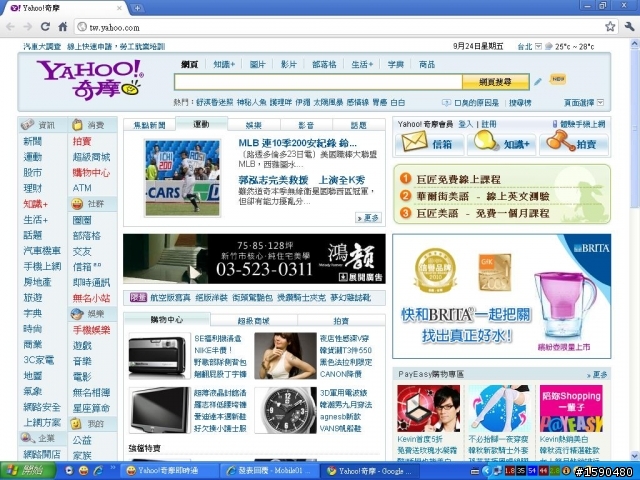Open a new browser tab
The image size is (640, 480).
tap(138, 8)
